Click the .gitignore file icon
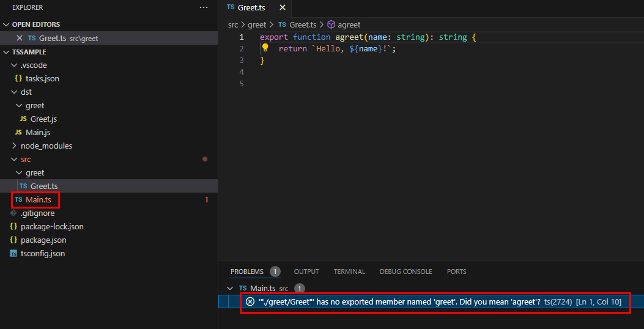This screenshot has height=329, width=644. (x=13, y=213)
